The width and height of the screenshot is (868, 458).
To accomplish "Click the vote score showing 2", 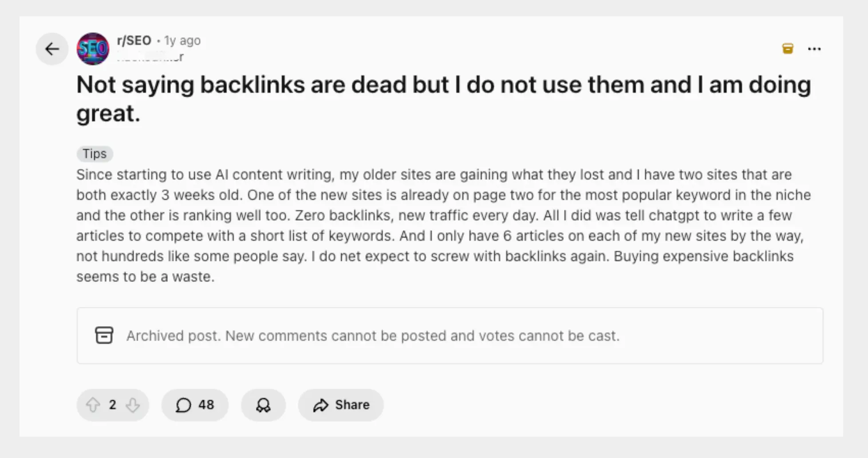I will click(113, 405).
